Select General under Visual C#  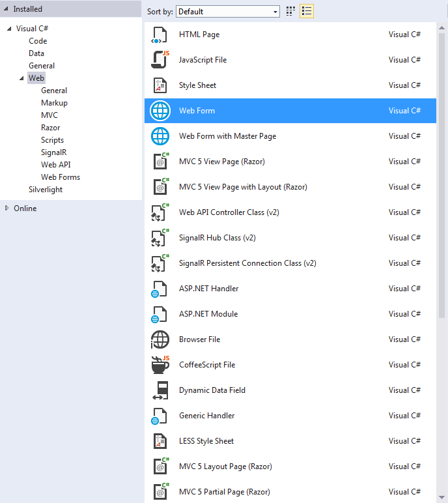[x=42, y=66]
